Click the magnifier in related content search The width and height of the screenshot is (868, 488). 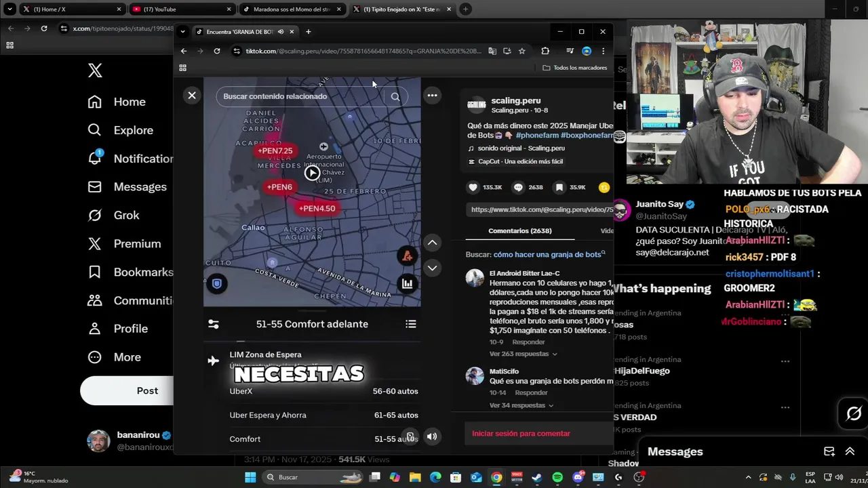[x=395, y=96]
